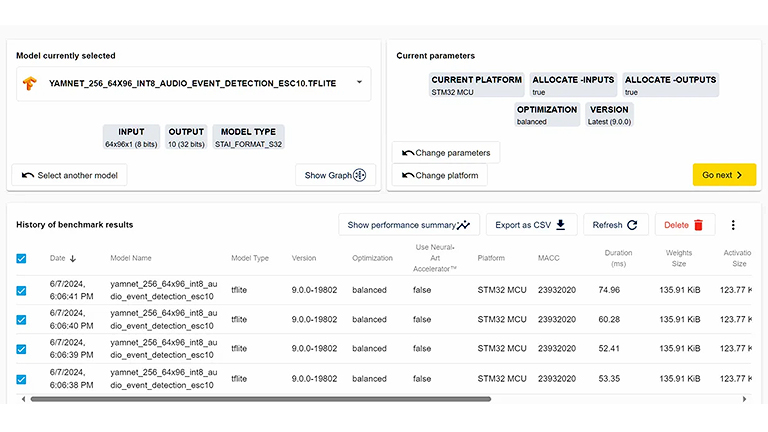768x432 pixels.
Task: Toggle the select-all checkbox in table header
Action: [22, 258]
